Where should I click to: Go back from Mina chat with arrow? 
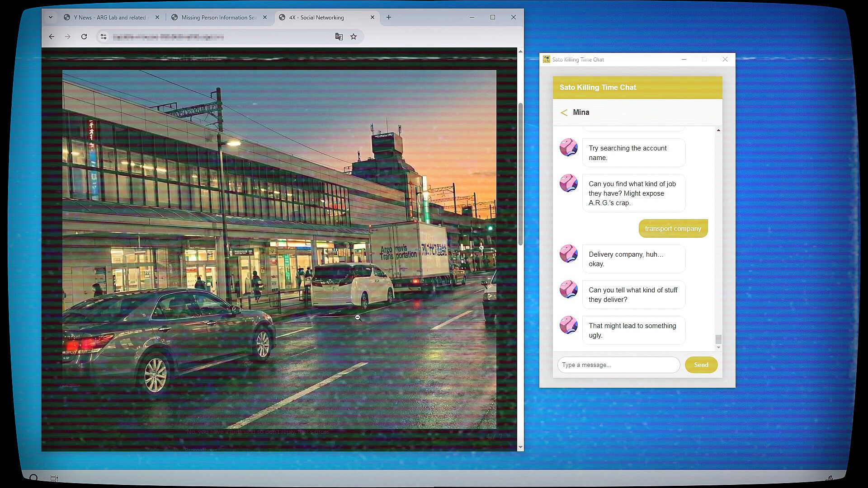[x=563, y=113]
